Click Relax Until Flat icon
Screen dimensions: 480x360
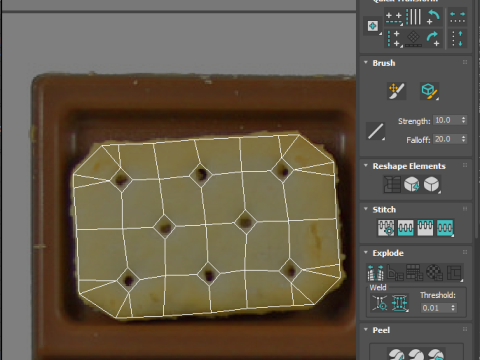point(412,184)
